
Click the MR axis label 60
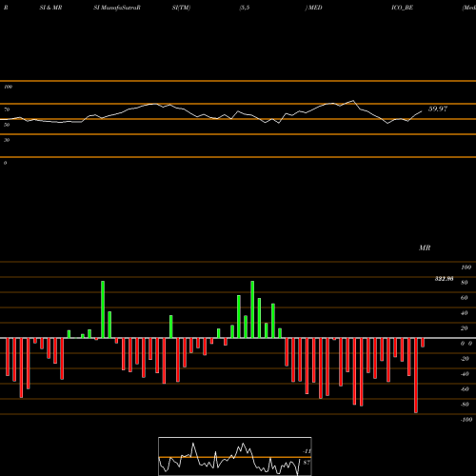465,298
